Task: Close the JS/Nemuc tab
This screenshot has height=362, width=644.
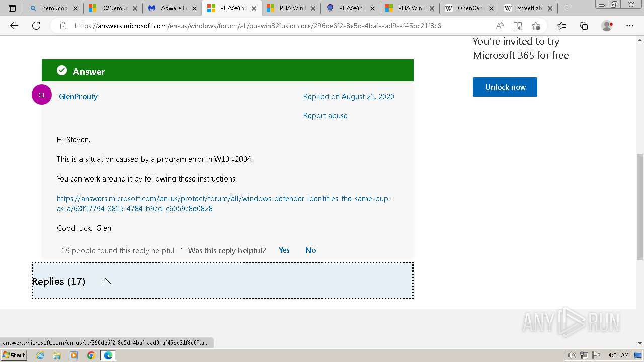Action: coord(135,8)
